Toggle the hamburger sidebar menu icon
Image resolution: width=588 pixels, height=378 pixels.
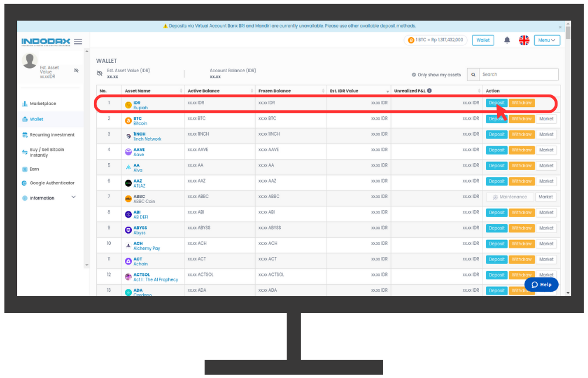(78, 42)
